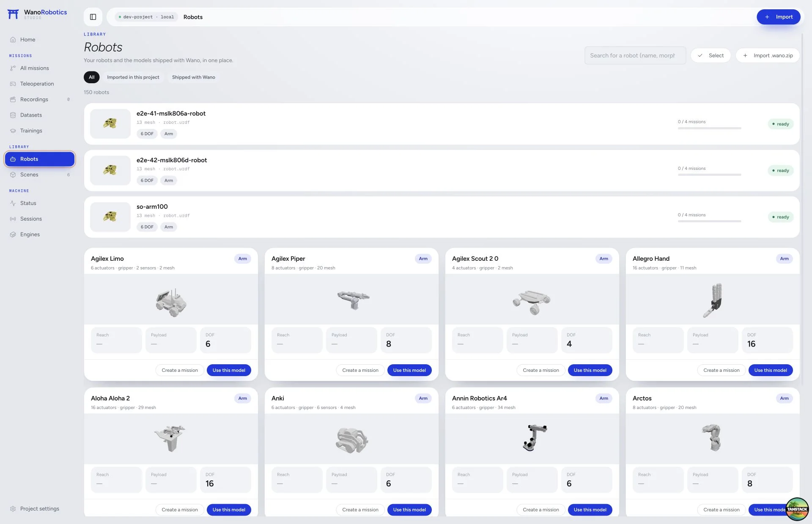Screen dimensions: 812x524
Task: Switch to Imported in this project tab
Action: coord(133,77)
